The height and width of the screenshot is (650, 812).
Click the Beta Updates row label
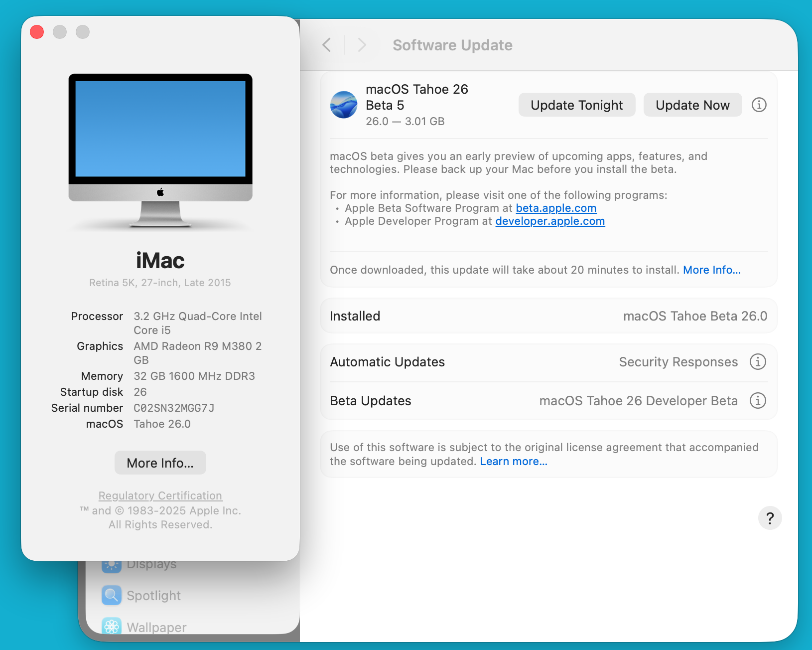(x=371, y=401)
